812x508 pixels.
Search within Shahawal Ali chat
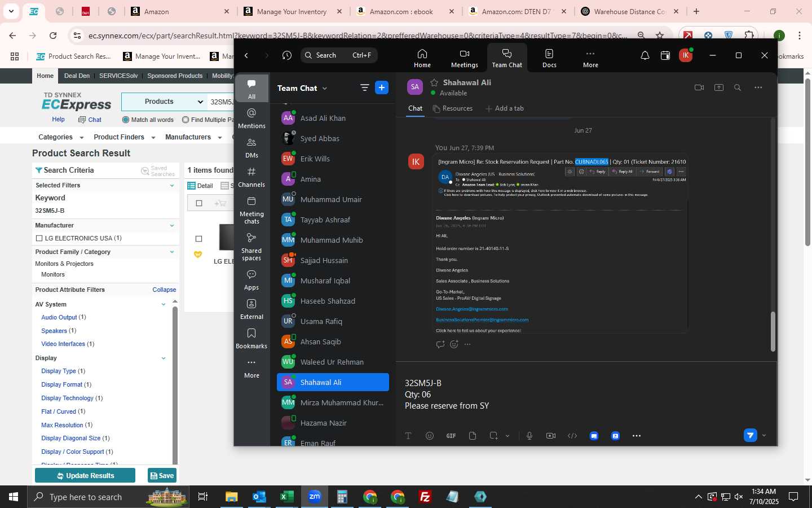point(737,87)
